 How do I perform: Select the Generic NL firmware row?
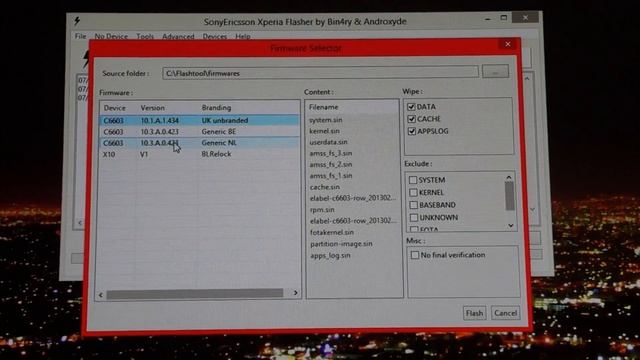click(199, 143)
